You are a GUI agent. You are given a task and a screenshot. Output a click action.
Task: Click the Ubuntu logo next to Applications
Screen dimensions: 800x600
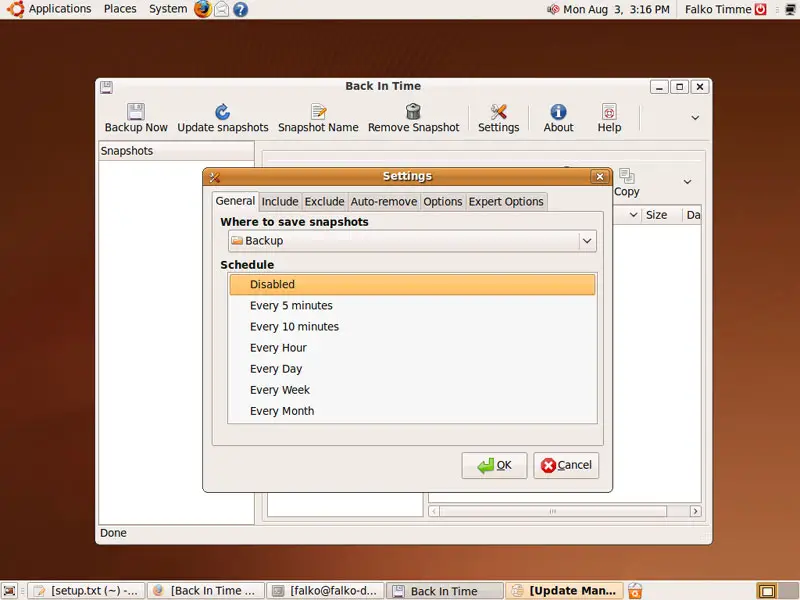[x=15, y=9]
